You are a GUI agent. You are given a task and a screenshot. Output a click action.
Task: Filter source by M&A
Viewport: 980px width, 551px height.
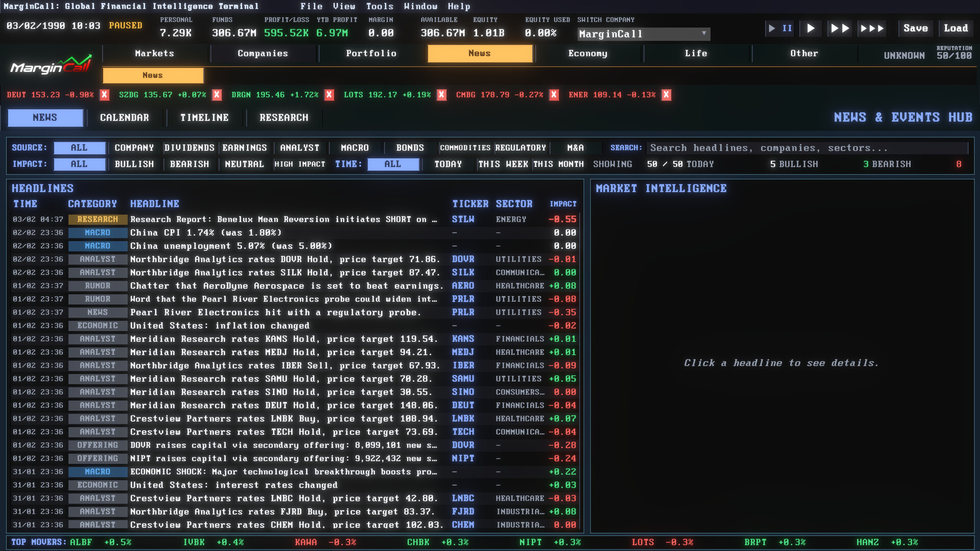tap(575, 148)
